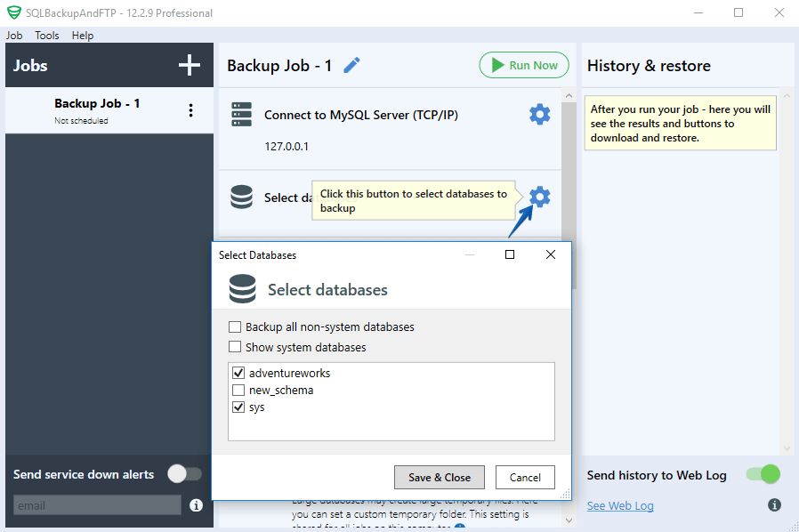The image size is (799, 532).
Task: Click scroll up arrow in job steps panel
Action: coord(569,96)
